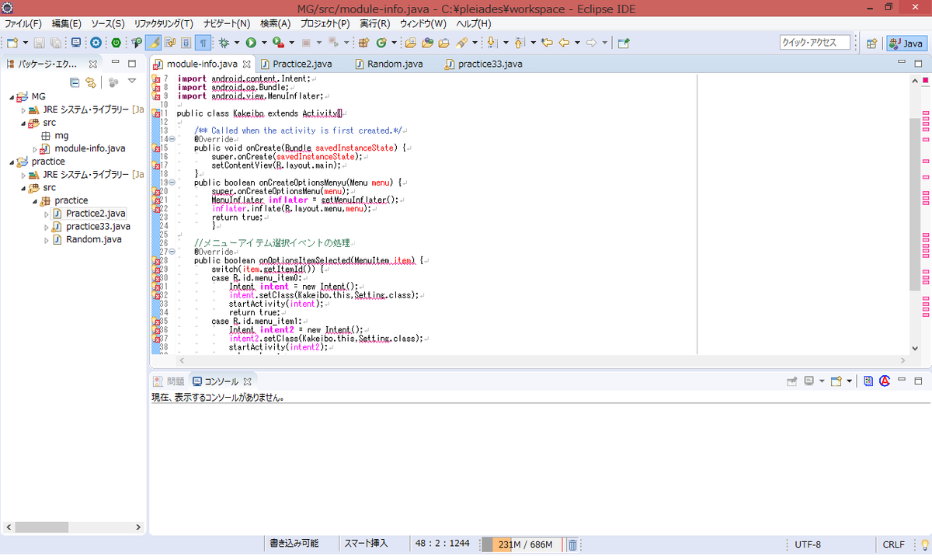Screen dimensions: 932x560
Task: Select the mg package in tree
Action: (61, 136)
